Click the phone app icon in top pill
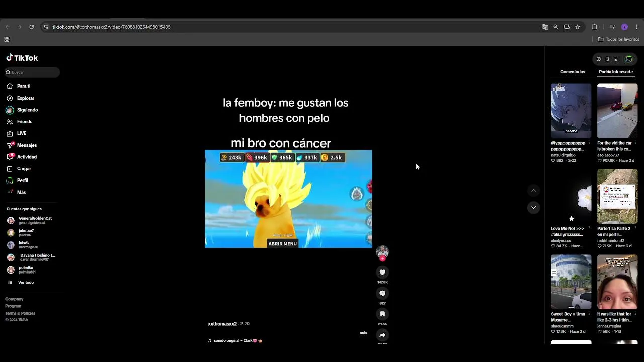 (x=607, y=59)
